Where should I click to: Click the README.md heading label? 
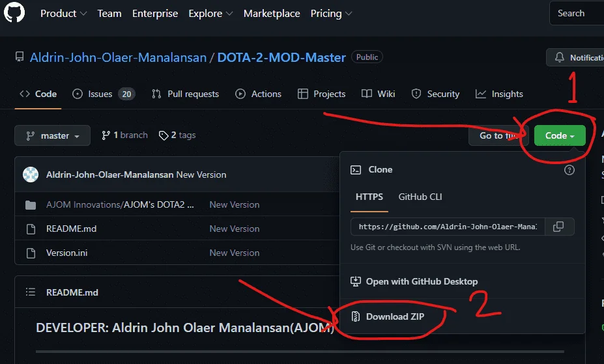click(72, 292)
